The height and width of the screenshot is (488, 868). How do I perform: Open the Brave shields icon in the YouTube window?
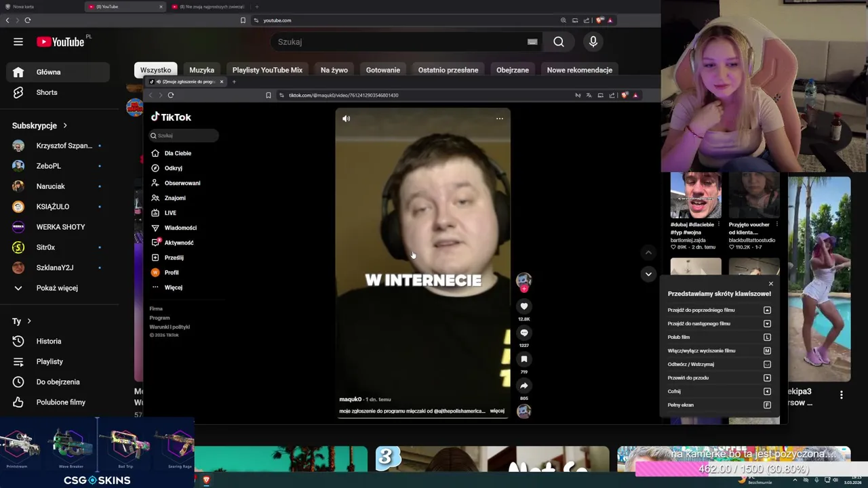tap(599, 20)
